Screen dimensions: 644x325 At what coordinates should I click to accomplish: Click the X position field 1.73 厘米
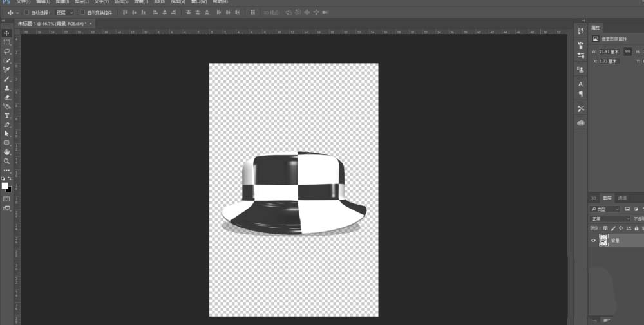(x=609, y=61)
